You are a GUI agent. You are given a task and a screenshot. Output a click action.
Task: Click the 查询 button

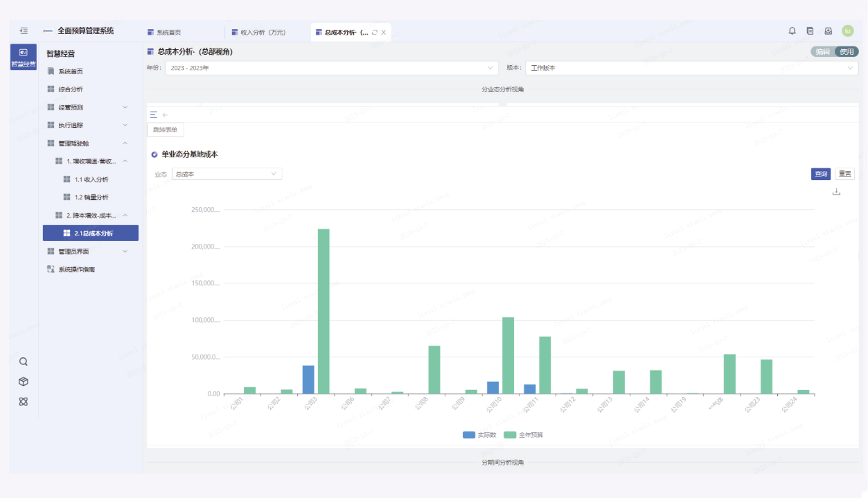820,174
